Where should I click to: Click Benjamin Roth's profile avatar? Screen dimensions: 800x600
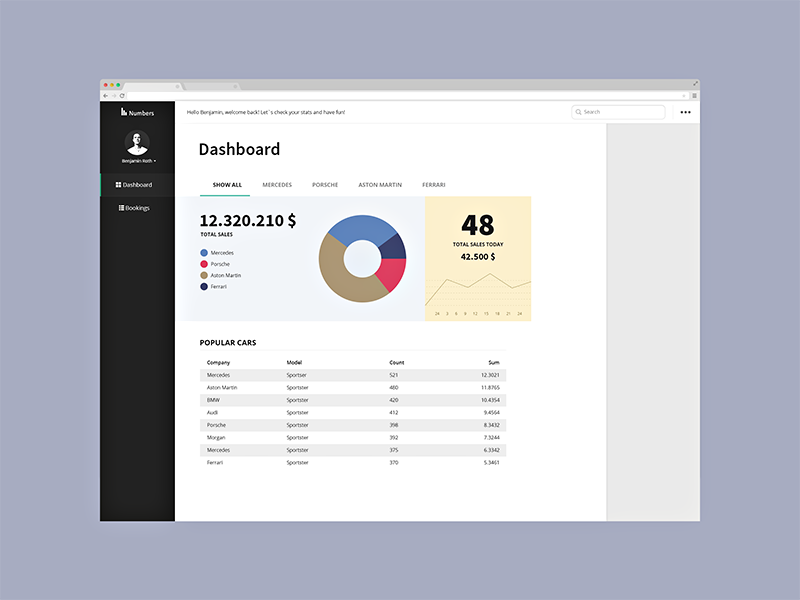click(x=137, y=145)
